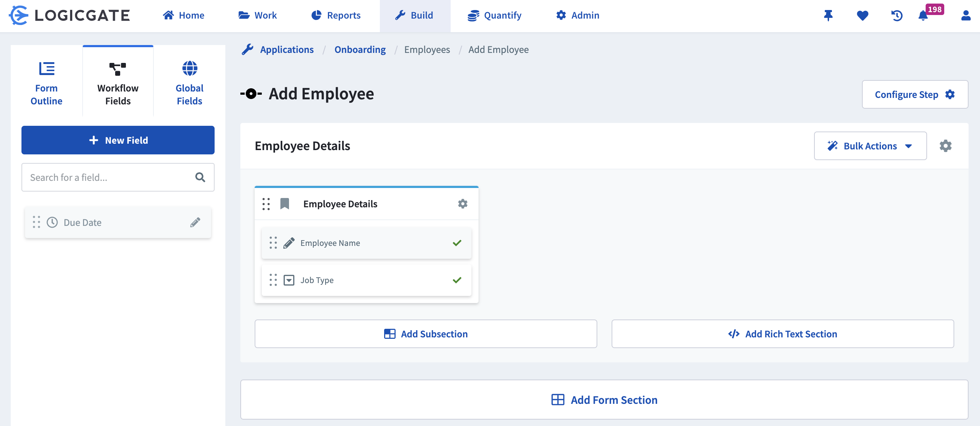Click the favorites heart icon
The image size is (980, 426).
(862, 16)
